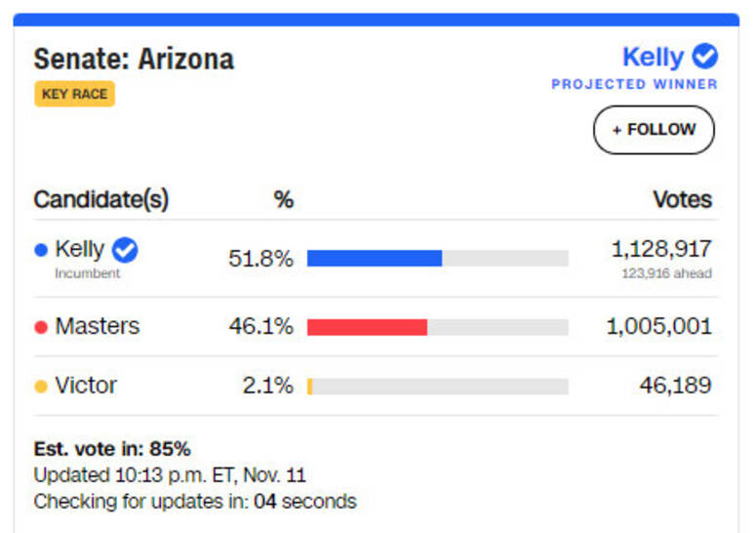Open the Senate: Arizona race heading
This screenshot has width=756, height=533.
[x=134, y=59]
